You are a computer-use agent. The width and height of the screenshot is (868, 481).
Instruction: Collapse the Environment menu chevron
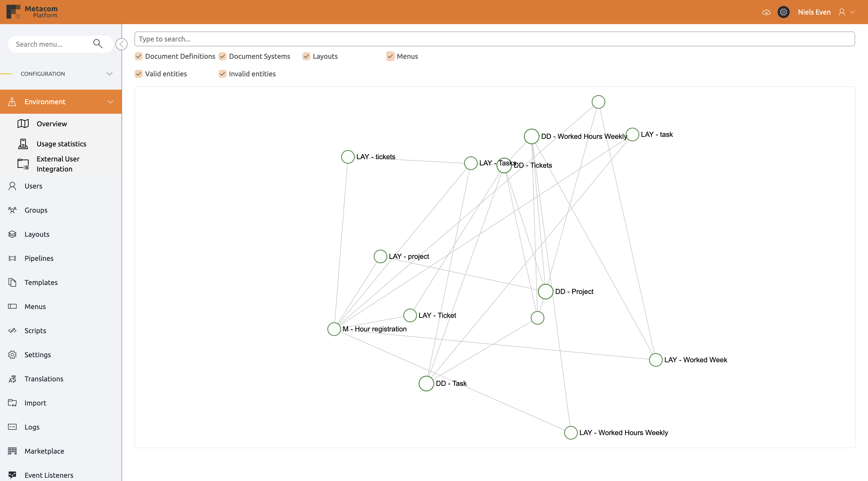point(110,102)
